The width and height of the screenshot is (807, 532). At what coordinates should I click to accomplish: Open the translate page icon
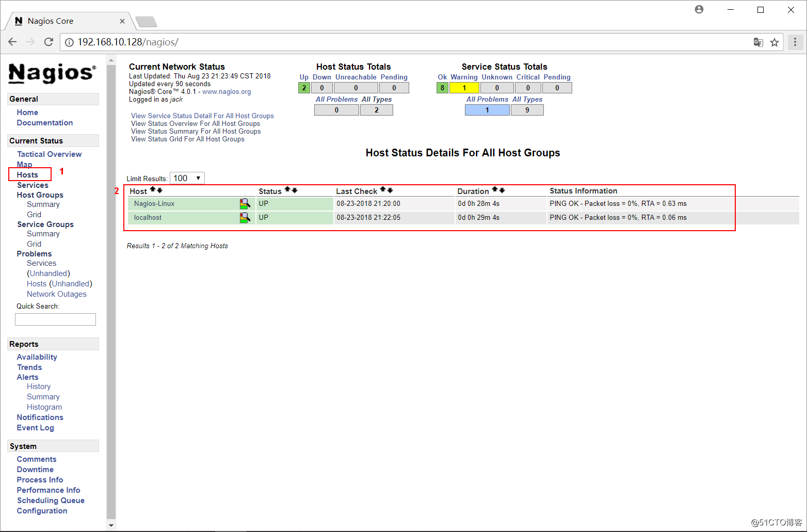tap(758, 42)
